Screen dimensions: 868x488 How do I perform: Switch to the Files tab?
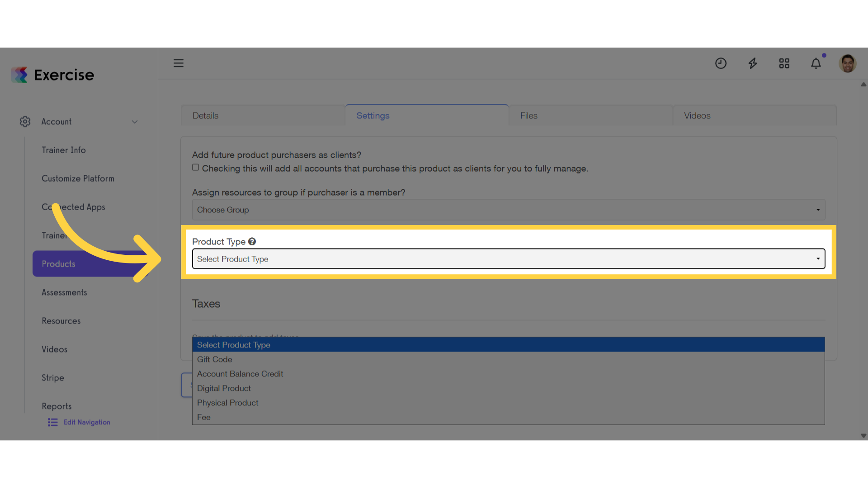tap(591, 116)
